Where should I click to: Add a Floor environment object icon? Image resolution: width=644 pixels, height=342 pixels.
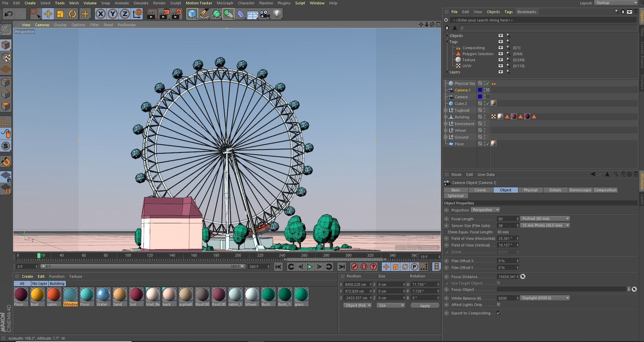[x=252, y=14]
